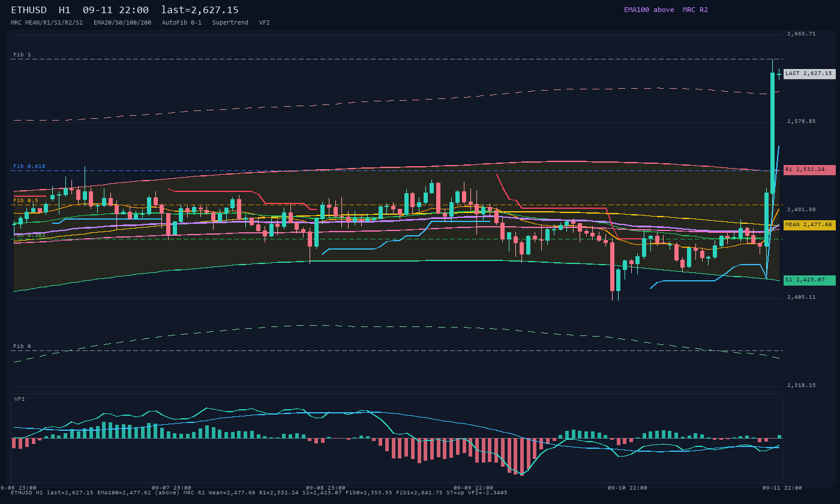
Task: Select the Fib 0.5 level label
Action: [26, 200]
